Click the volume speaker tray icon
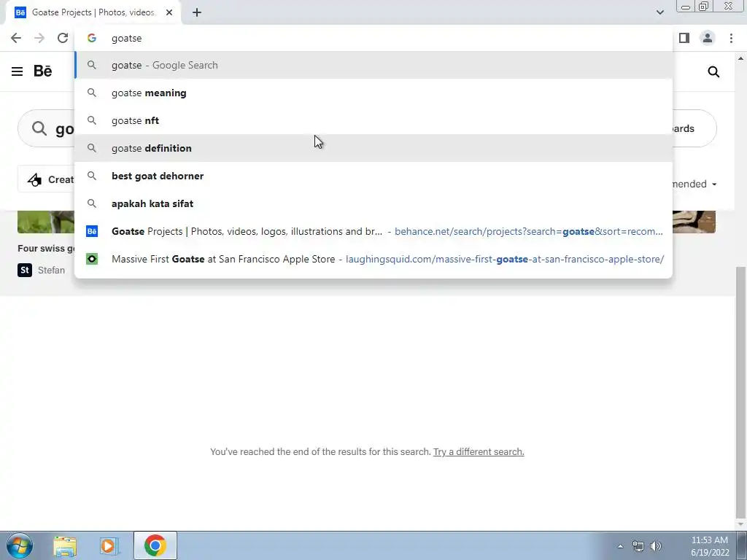Image resolution: width=747 pixels, height=560 pixels. click(x=656, y=546)
